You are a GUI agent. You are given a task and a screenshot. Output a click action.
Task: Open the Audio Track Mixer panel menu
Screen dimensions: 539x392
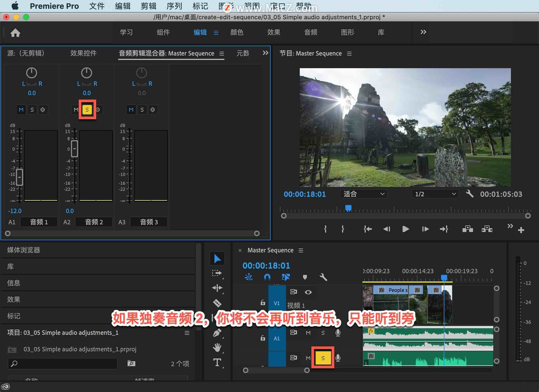click(221, 54)
